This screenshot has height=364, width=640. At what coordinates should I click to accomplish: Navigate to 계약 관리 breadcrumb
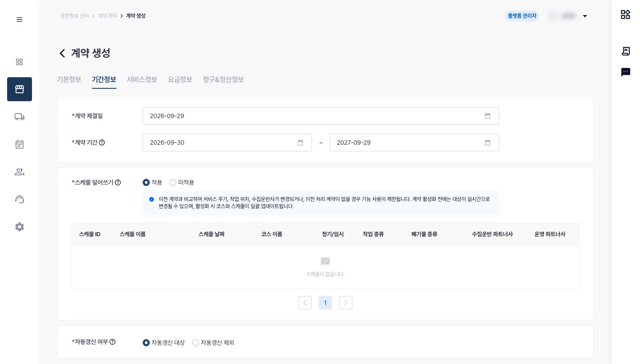coord(108,16)
